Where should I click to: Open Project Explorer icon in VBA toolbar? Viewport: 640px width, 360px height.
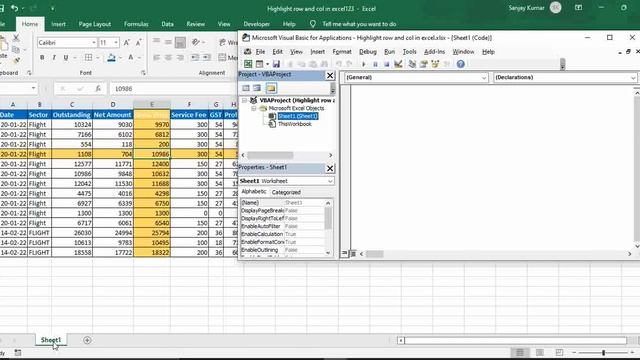(412, 64)
